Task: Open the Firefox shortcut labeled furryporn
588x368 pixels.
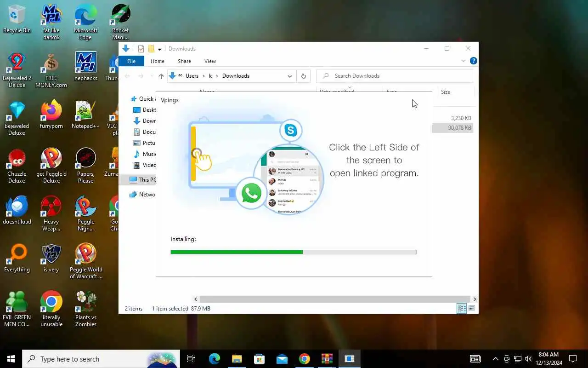Action: coord(51,115)
